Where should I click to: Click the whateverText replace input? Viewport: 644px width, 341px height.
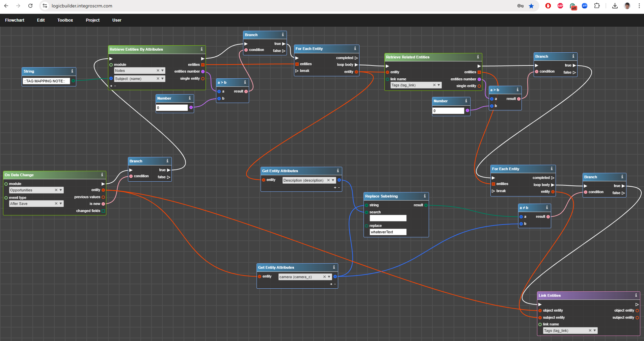coord(388,232)
